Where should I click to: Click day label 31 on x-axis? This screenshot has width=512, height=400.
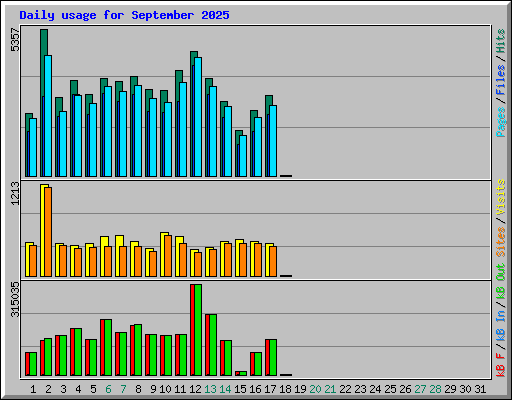coord(480,389)
